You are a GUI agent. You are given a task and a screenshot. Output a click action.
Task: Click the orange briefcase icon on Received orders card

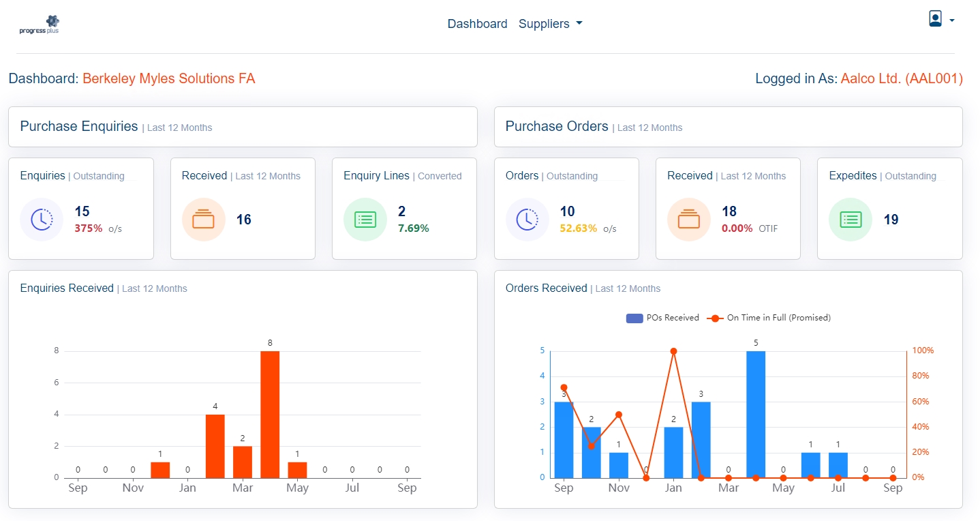point(688,220)
